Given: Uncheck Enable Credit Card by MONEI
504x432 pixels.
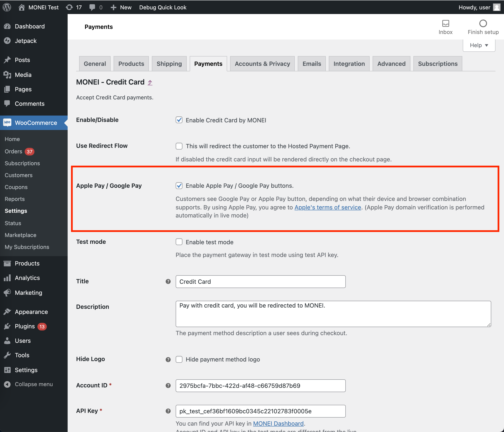Looking at the screenshot, I should click(x=179, y=120).
